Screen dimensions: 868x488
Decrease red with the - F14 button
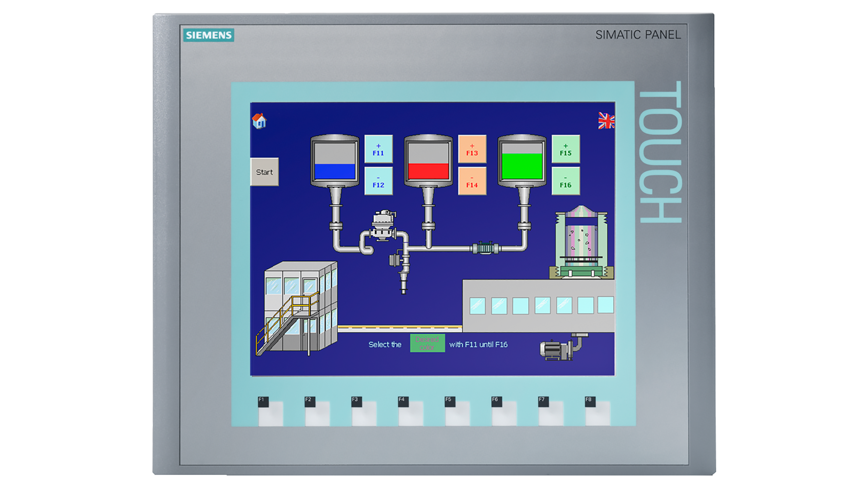(x=472, y=181)
